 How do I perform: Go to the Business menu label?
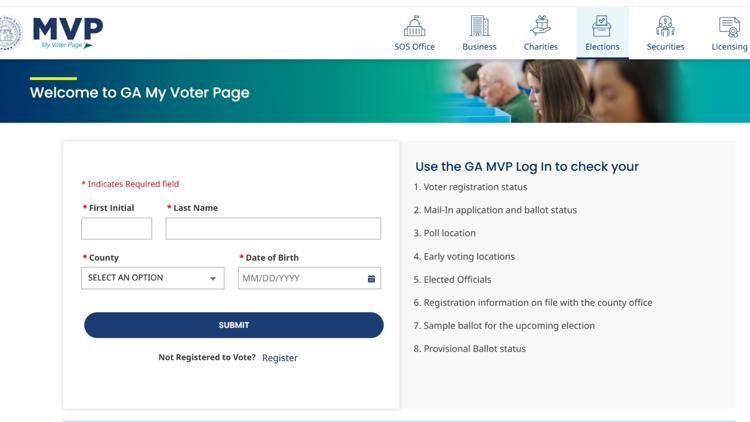click(479, 47)
